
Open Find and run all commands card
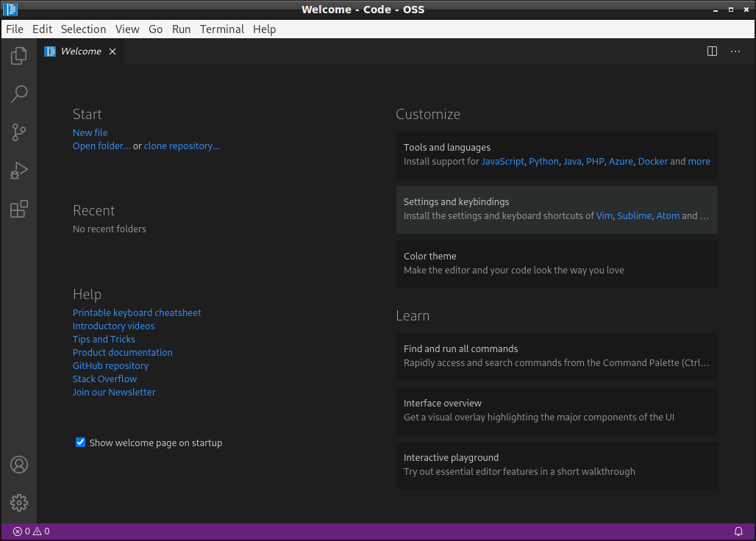click(x=557, y=357)
